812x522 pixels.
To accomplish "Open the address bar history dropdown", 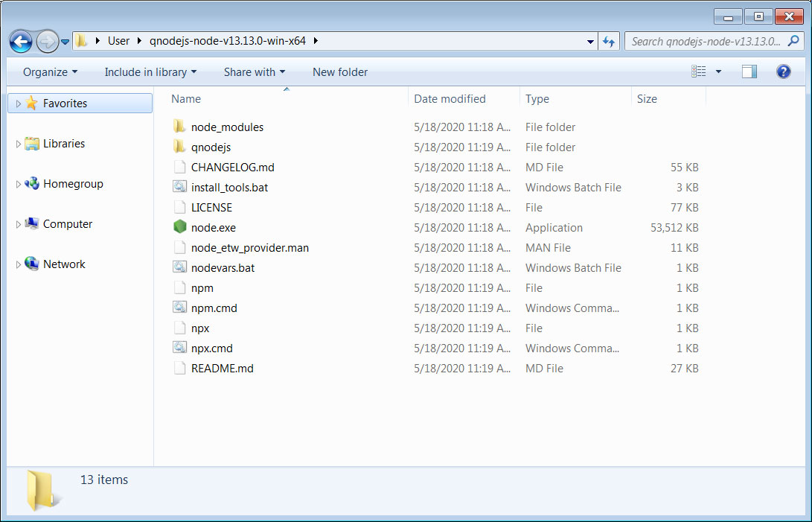I will click(x=590, y=42).
